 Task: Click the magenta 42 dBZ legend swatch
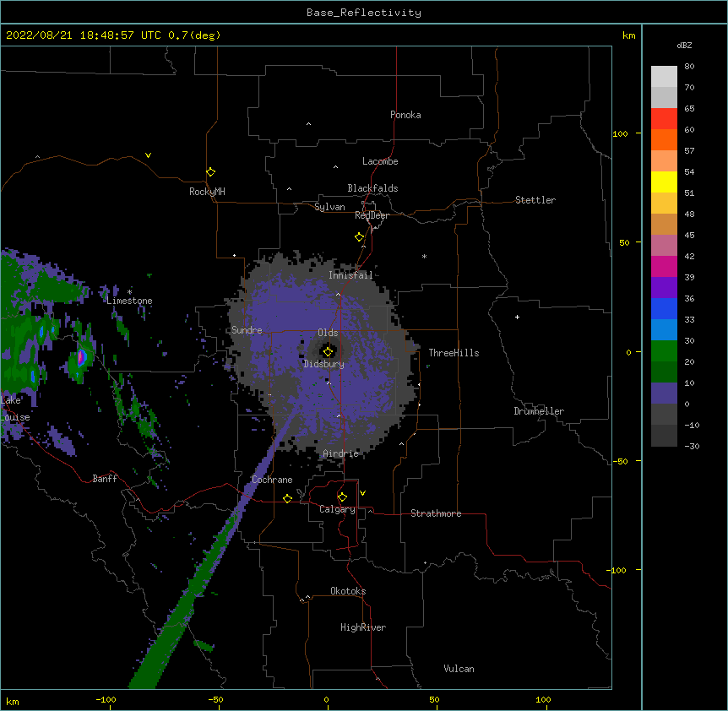tap(664, 266)
